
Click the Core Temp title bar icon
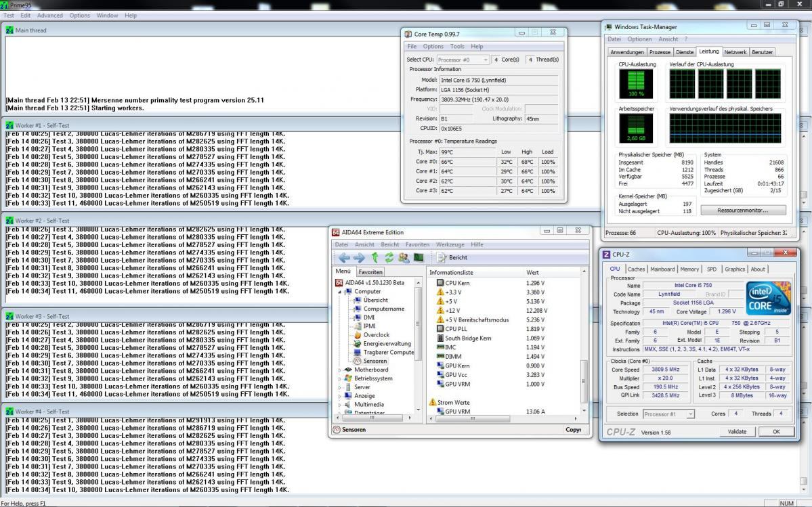click(x=408, y=34)
